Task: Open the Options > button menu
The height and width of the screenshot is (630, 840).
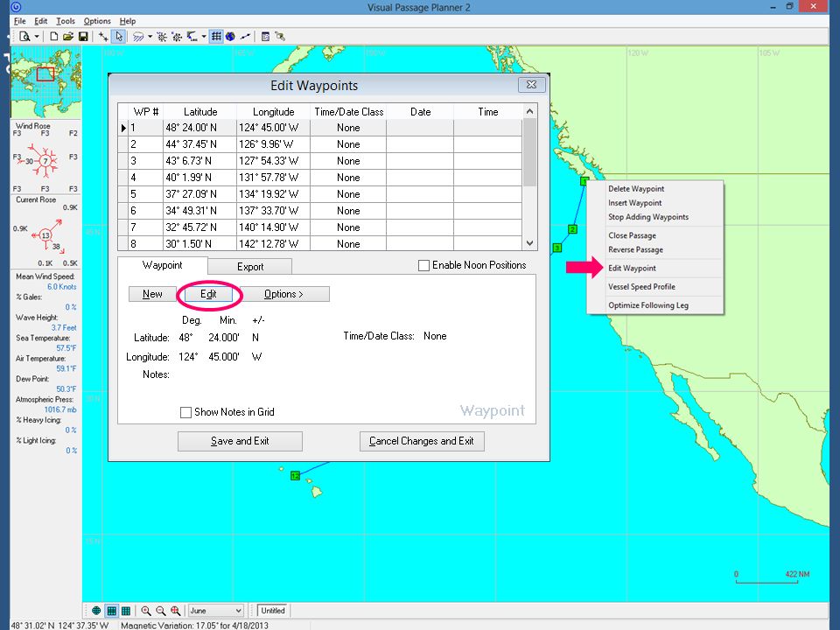Action: pyautogui.click(x=283, y=294)
